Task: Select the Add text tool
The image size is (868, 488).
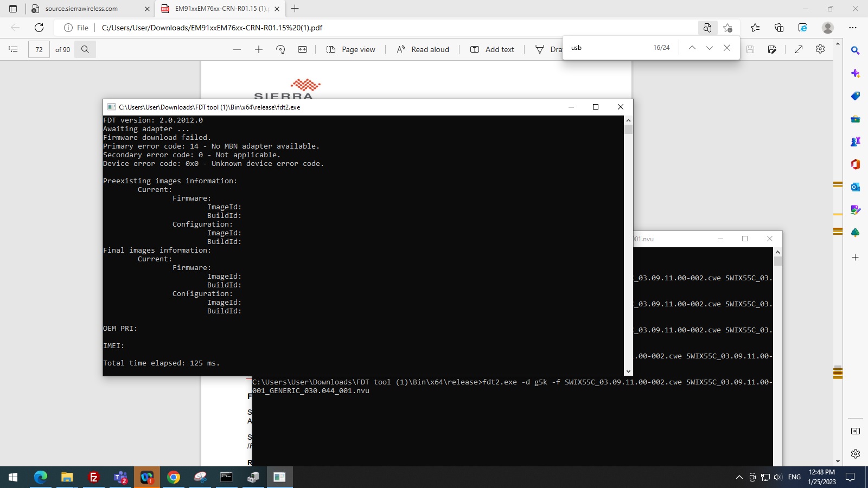Action: [492, 49]
